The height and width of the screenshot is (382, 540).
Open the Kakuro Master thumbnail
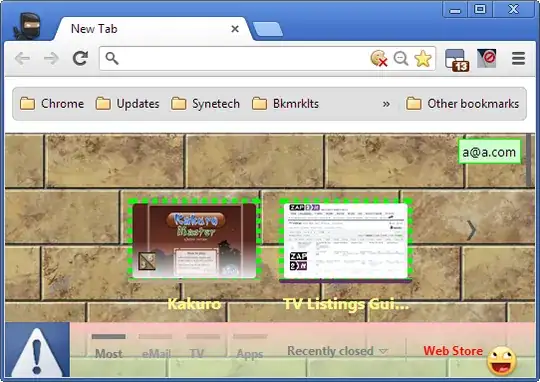[x=195, y=240]
